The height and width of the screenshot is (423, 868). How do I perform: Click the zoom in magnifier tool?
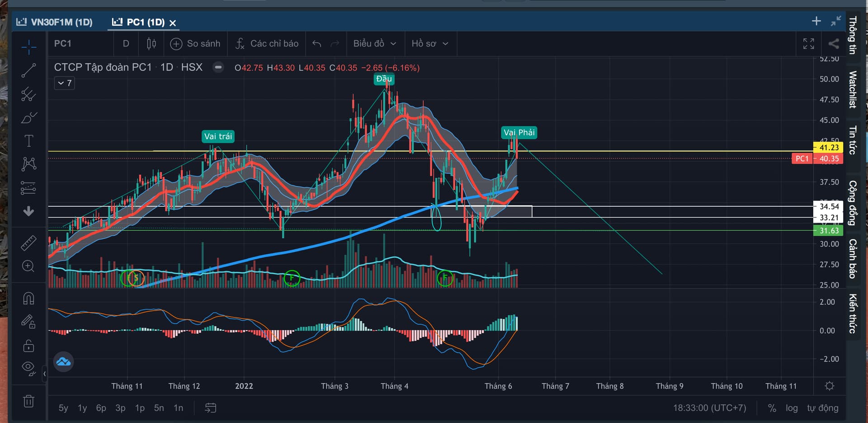28,266
